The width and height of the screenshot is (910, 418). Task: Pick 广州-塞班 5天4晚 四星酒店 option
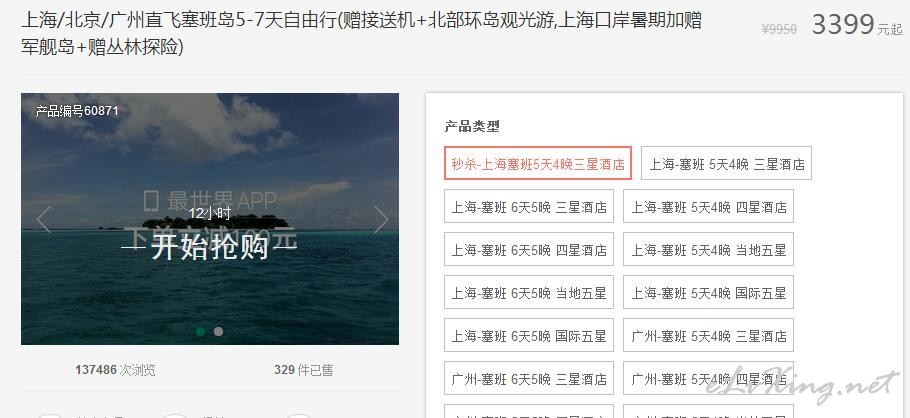(x=708, y=379)
